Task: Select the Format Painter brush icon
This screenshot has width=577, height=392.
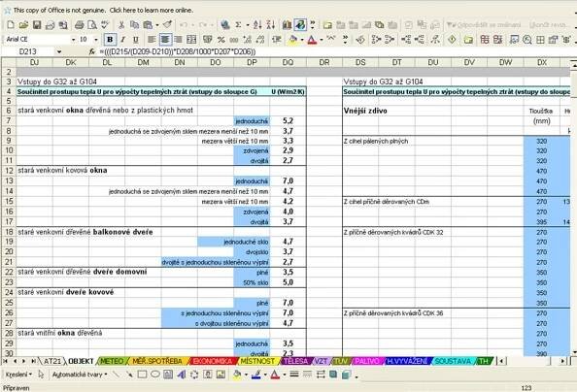Action: coord(167,24)
